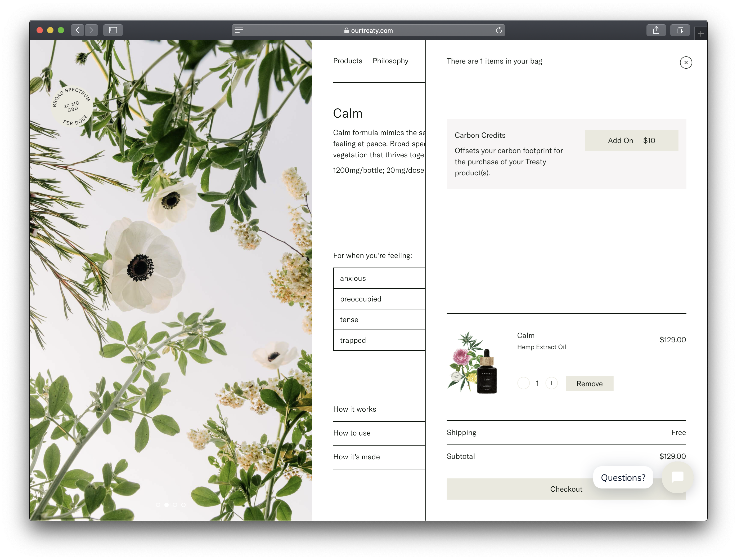Image resolution: width=737 pixels, height=560 pixels.
Task: Click the reader view icon in address bar
Action: (239, 30)
